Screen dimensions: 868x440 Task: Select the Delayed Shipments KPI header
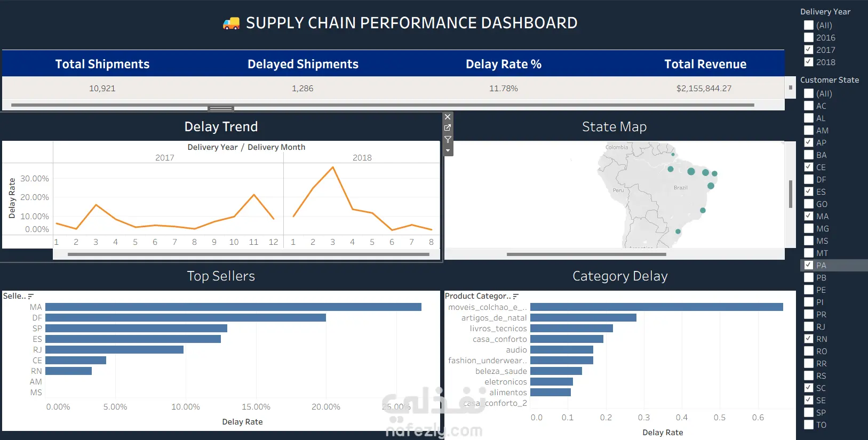coord(303,64)
